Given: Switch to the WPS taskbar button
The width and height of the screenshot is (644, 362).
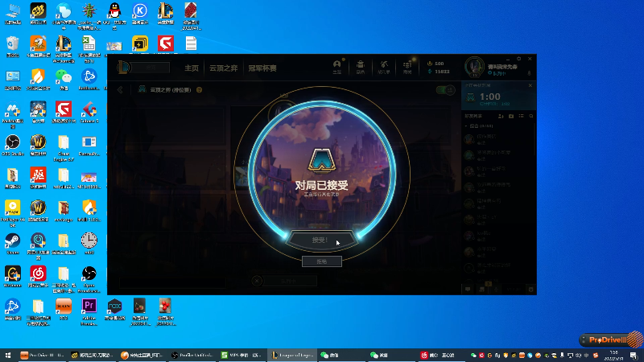Looking at the screenshot, I should 242,355.
